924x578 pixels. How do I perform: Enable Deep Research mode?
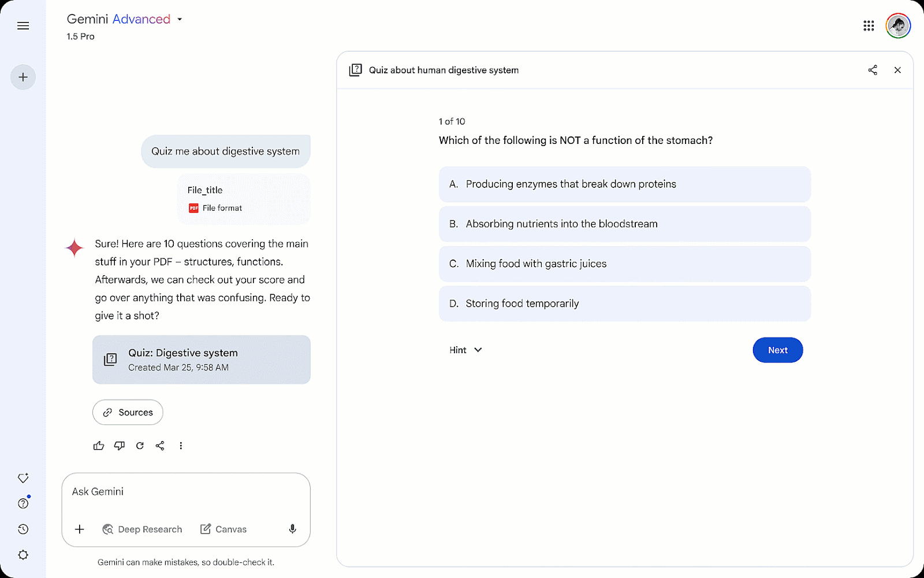[x=142, y=529]
